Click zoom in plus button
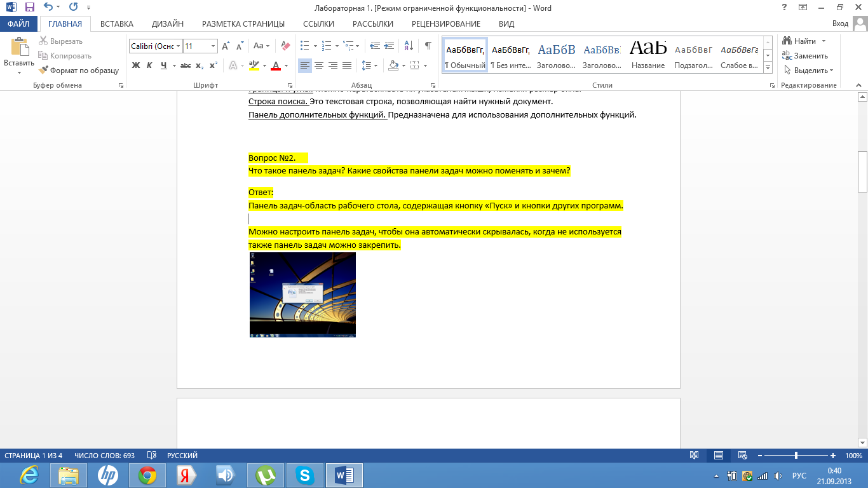The width and height of the screenshot is (868, 488). click(833, 456)
